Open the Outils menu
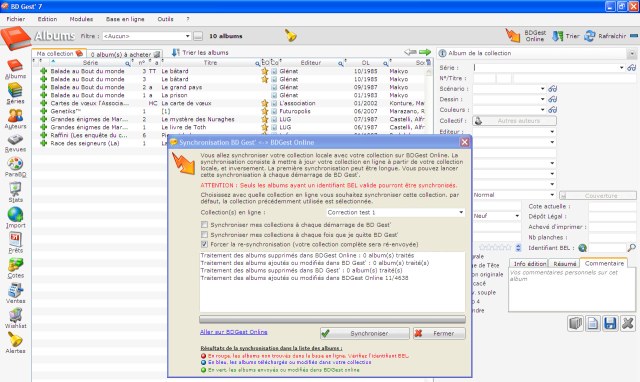The height and width of the screenshot is (382, 640). [x=165, y=19]
